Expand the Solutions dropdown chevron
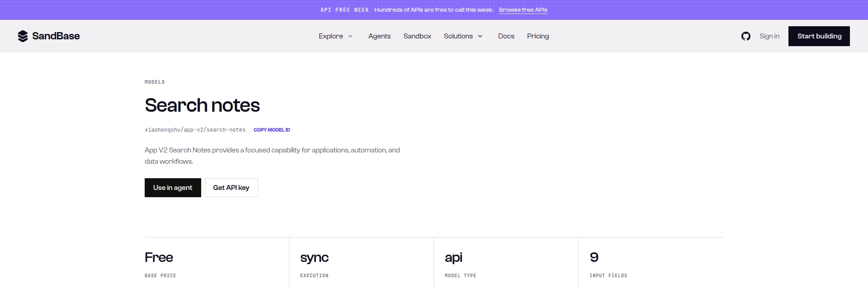The height and width of the screenshot is (294, 868). (x=480, y=36)
